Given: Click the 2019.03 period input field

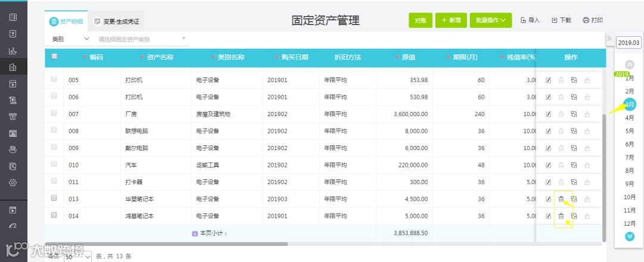Looking at the screenshot, I should 629,42.
